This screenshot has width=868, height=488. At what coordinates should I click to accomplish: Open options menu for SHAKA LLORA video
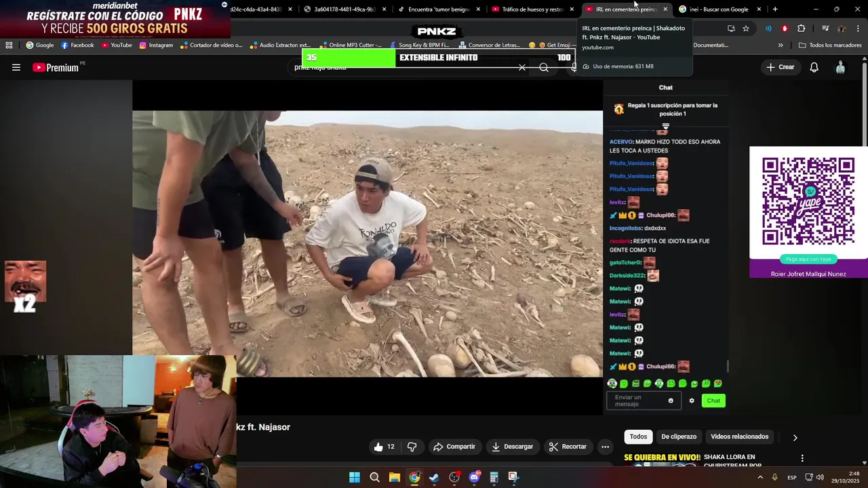point(802,458)
